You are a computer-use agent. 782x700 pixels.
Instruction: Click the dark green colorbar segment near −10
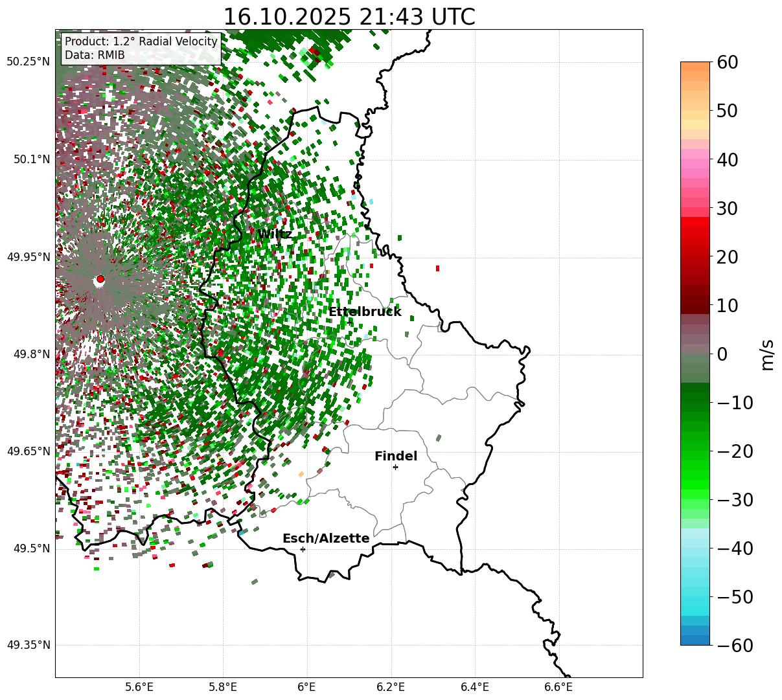(x=695, y=397)
